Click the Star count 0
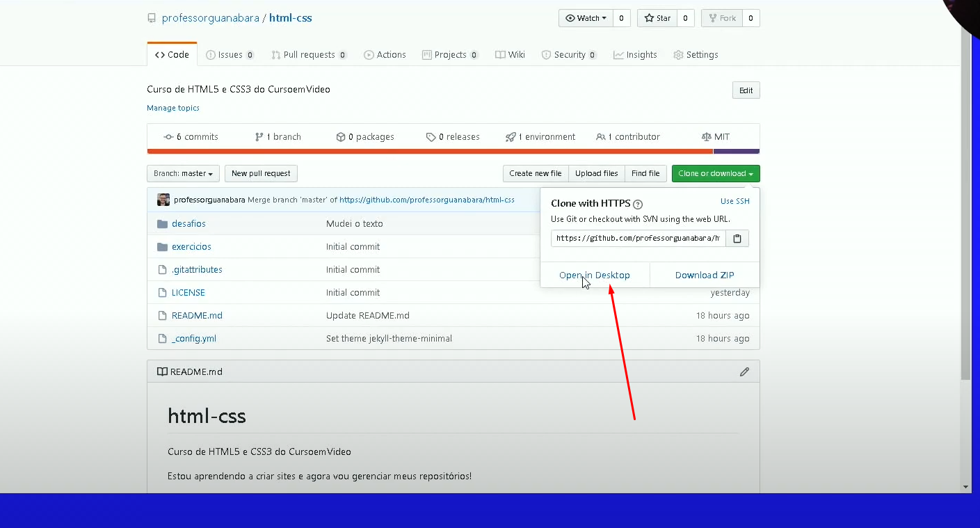980x528 pixels. pyautogui.click(x=685, y=18)
